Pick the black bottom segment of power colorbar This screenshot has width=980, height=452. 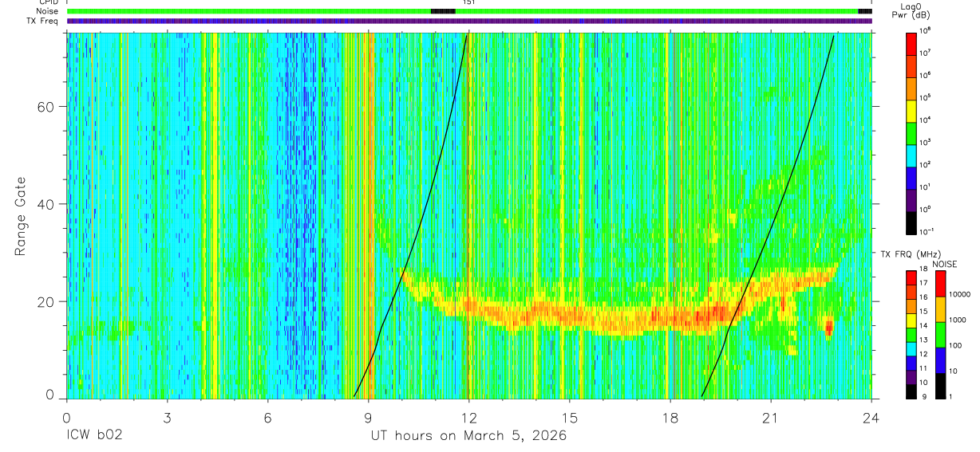click(x=911, y=223)
